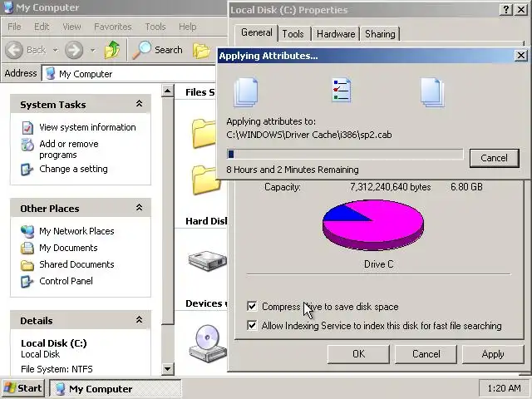532x399 pixels.
Task: Click Change a setting link
Action: point(73,169)
